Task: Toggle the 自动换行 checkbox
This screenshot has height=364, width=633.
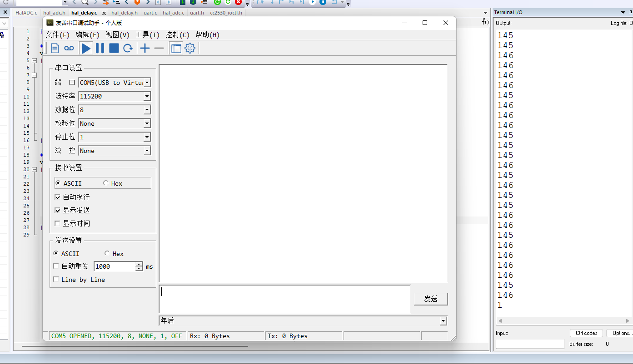Action: click(57, 197)
